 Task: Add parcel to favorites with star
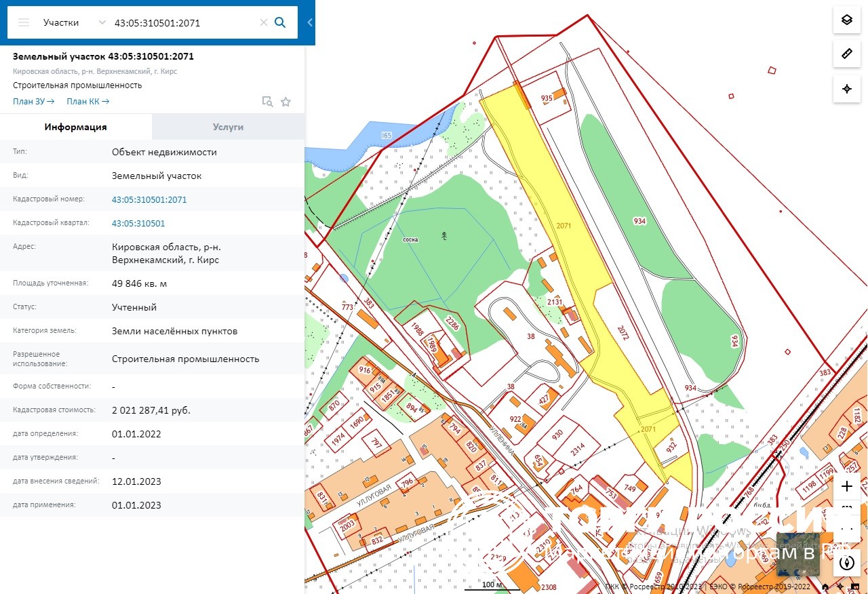(285, 102)
